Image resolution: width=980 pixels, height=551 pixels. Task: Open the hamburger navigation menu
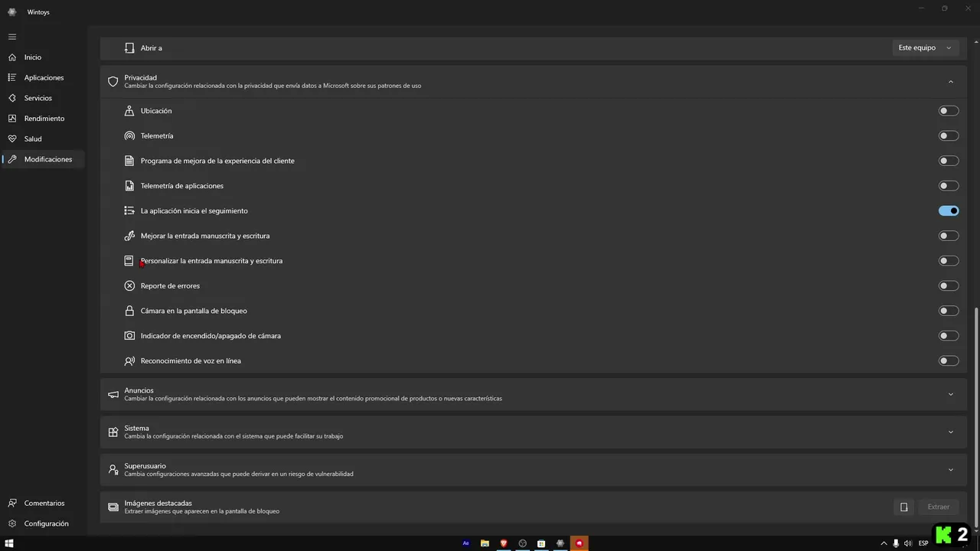click(x=12, y=37)
